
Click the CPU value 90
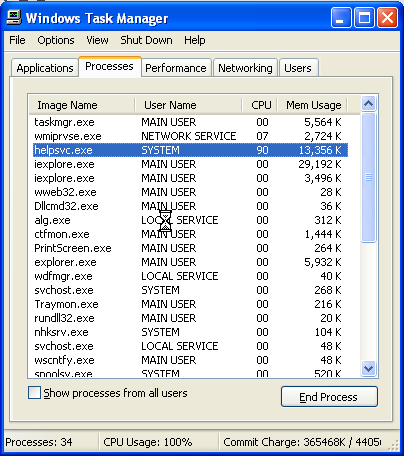(262, 150)
